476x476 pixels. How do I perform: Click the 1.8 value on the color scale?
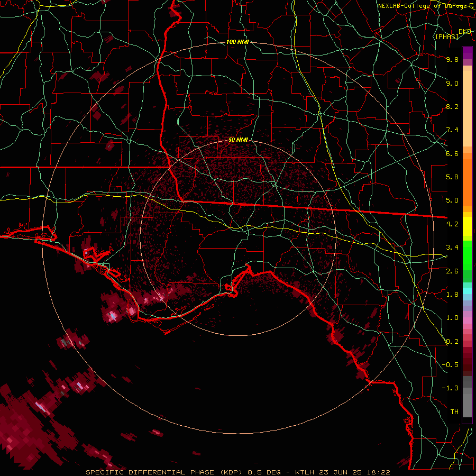(x=452, y=295)
